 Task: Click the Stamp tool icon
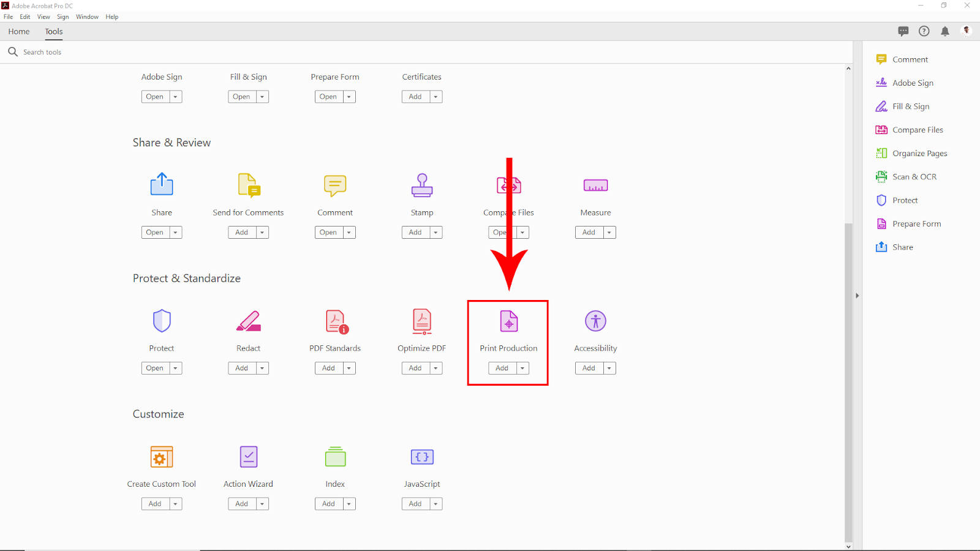(422, 185)
